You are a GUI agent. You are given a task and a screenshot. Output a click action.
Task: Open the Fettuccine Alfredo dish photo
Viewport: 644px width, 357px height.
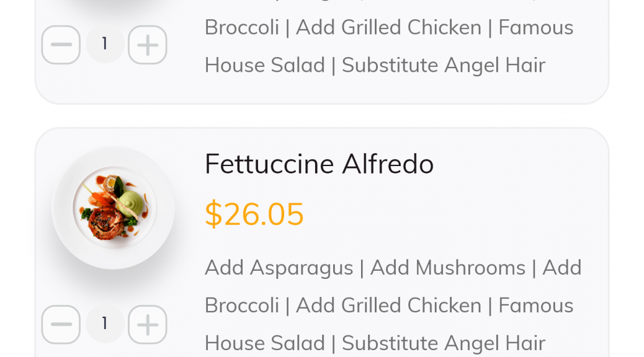click(114, 208)
